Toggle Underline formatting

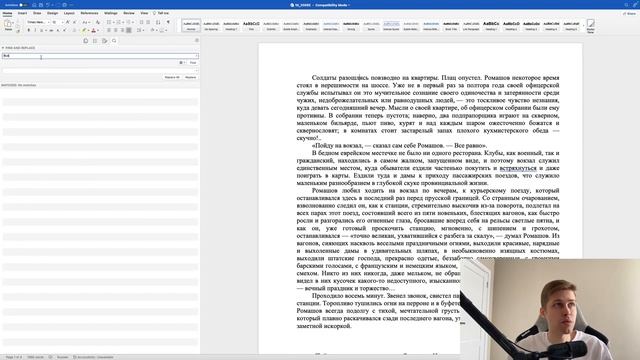[42, 30]
